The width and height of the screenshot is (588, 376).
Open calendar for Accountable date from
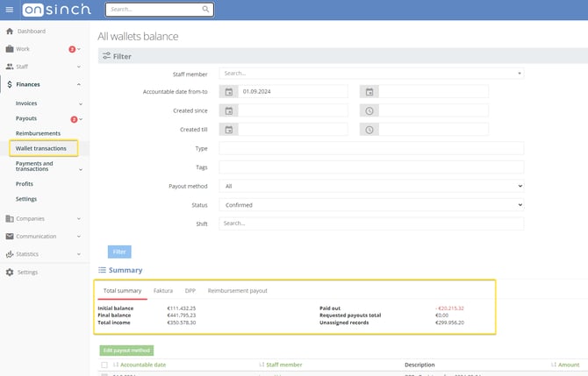[x=228, y=92]
